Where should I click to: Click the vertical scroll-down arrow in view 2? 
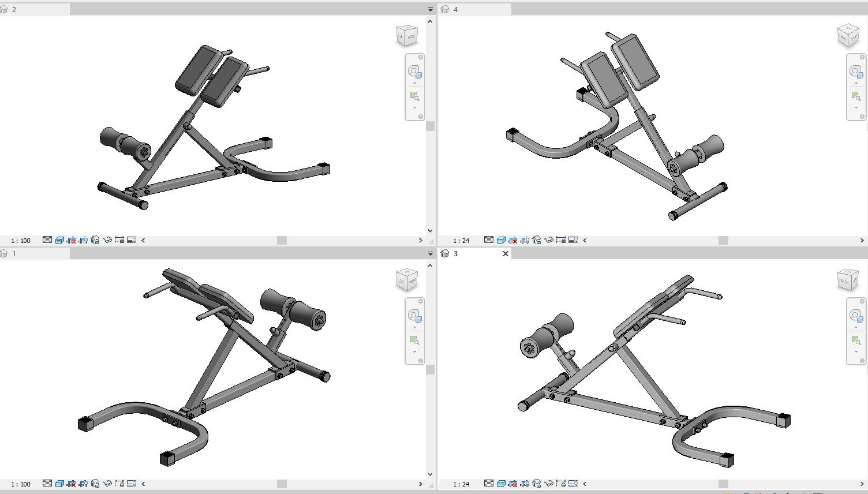[x=430, y=230]
